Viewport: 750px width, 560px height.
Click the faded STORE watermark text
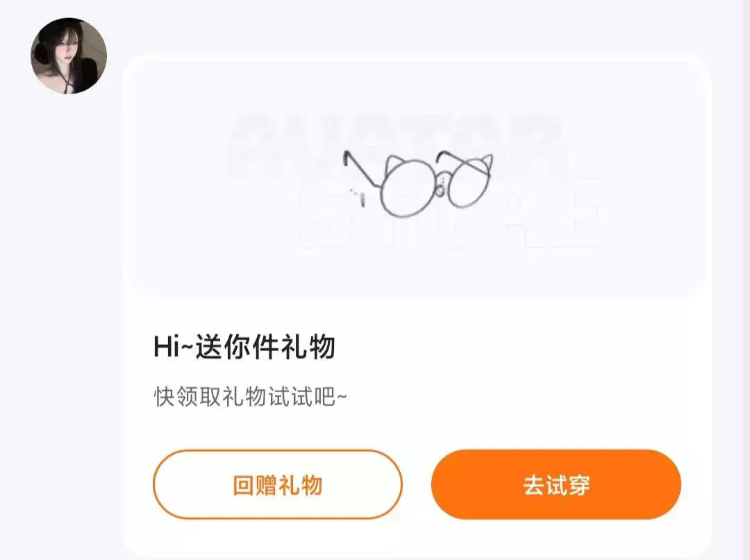[x=452, y=214]
